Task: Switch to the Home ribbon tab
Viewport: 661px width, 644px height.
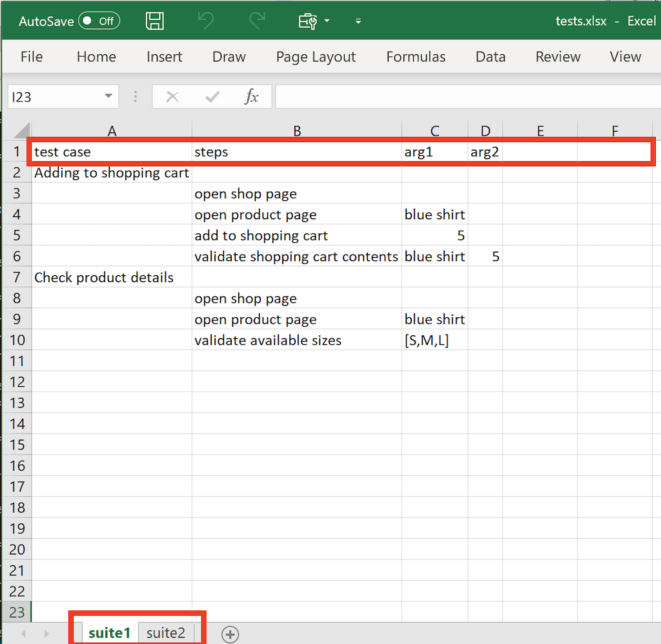Action: point(96,56)
